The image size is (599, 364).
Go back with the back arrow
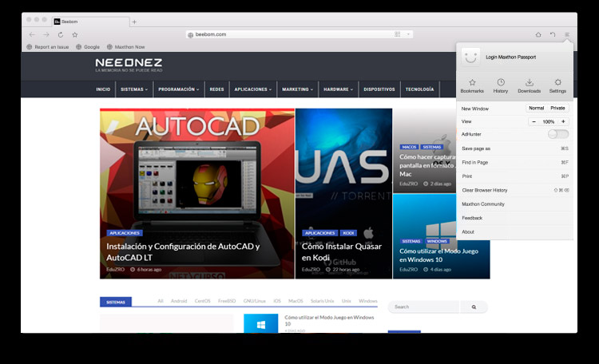pyautogui.click(x=32, y=35)
